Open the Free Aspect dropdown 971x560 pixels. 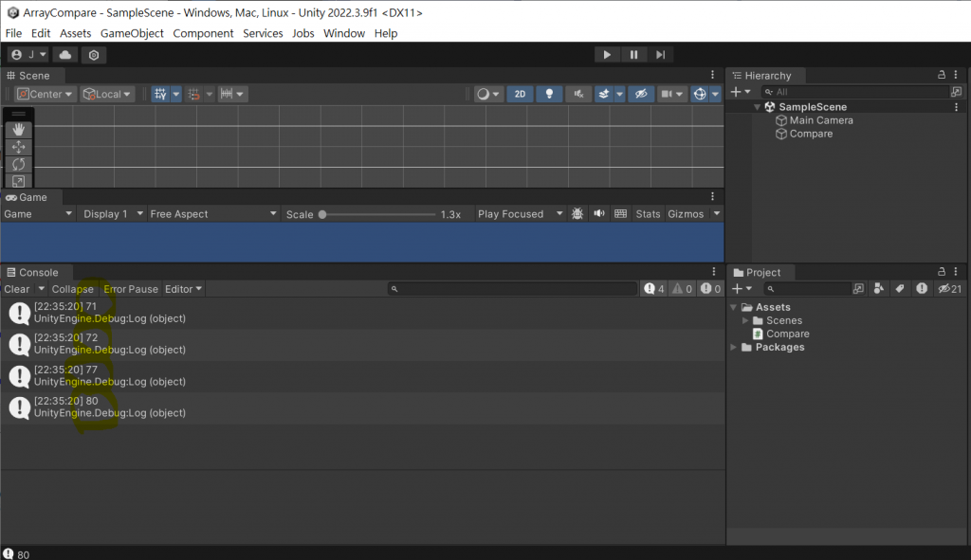coord(213,214)
